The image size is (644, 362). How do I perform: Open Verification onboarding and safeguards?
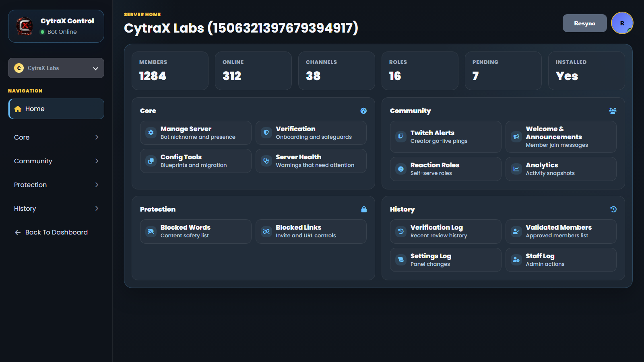(x=311, y=133)
